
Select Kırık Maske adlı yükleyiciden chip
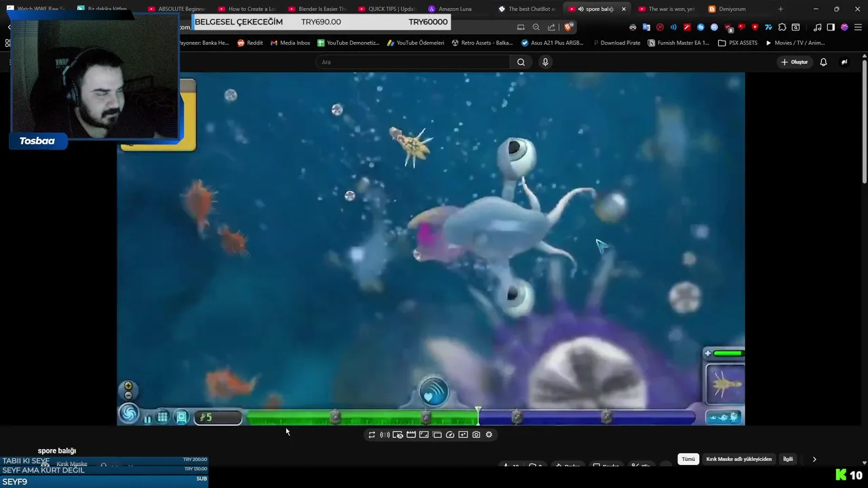point(739,459)
